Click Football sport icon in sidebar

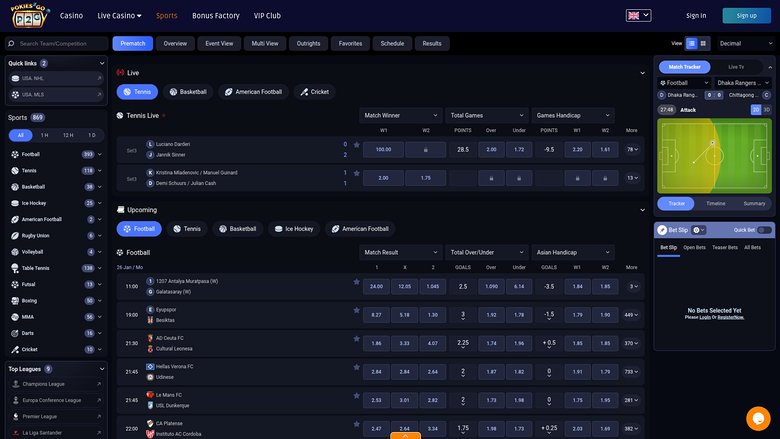pyautogui.click(x=15, y=155)
